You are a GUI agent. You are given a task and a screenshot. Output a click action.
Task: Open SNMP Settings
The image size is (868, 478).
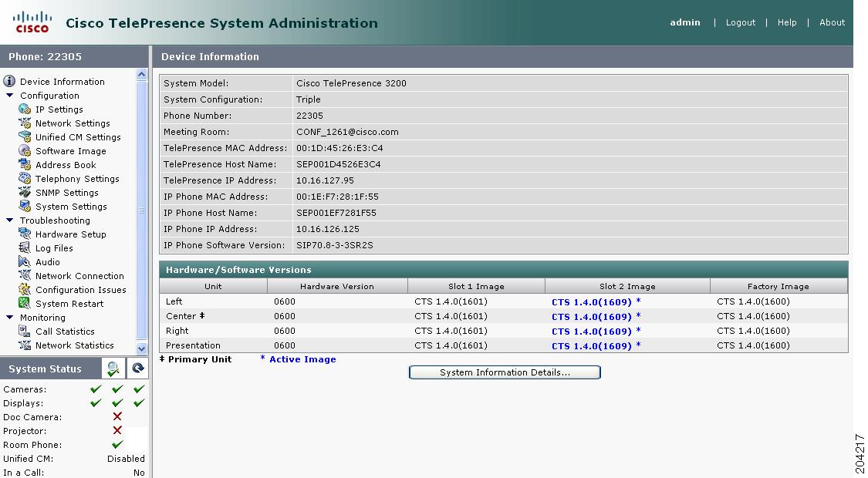[x=67, y=192]
